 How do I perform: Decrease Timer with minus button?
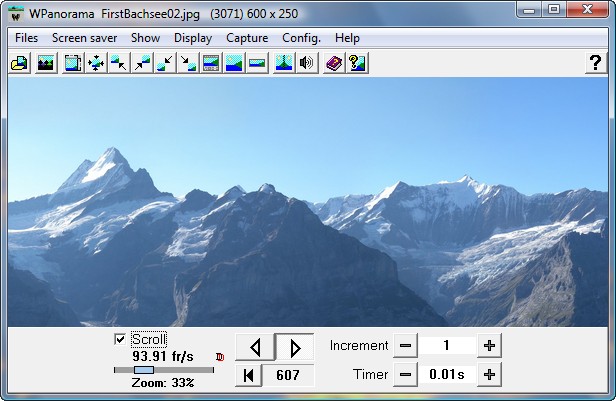405,375
